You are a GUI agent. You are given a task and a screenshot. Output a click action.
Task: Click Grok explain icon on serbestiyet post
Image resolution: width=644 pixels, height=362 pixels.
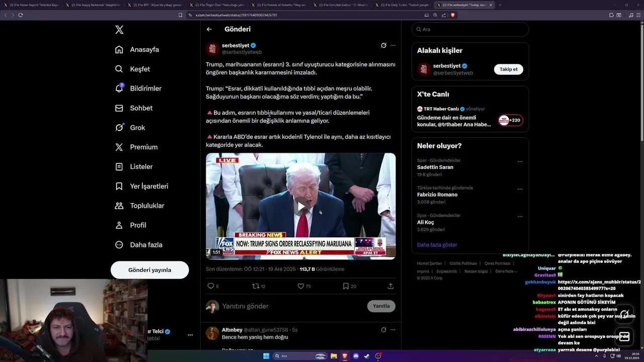pos(383,45)
